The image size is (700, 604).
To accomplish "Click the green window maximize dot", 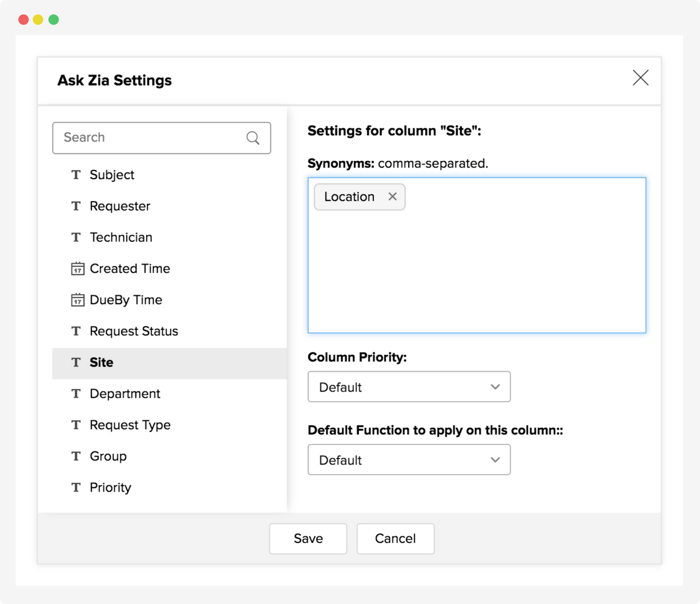I will coord(54,20).
